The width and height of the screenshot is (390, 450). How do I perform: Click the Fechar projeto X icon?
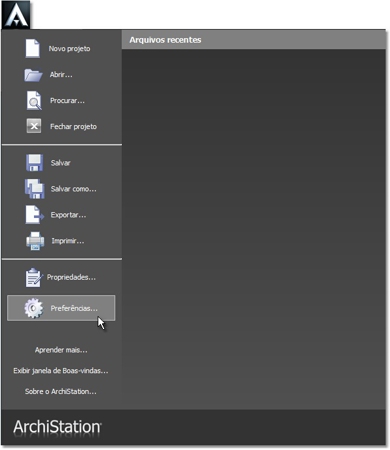pyautogui.click(x=34, y=126)
